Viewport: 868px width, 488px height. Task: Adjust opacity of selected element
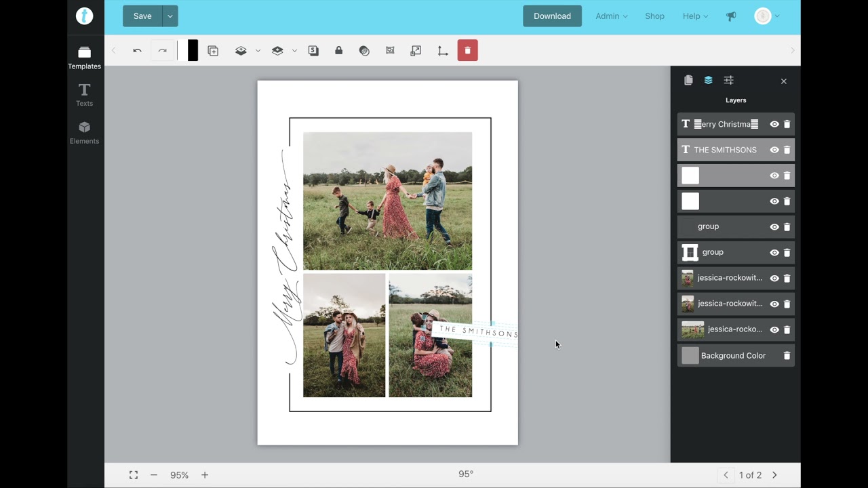point(364,51)
